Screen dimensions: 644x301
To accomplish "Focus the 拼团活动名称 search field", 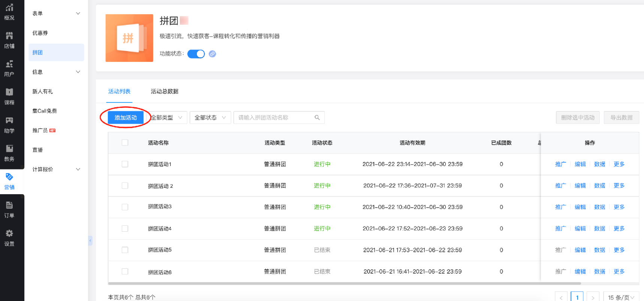I will tap(279, 118).
